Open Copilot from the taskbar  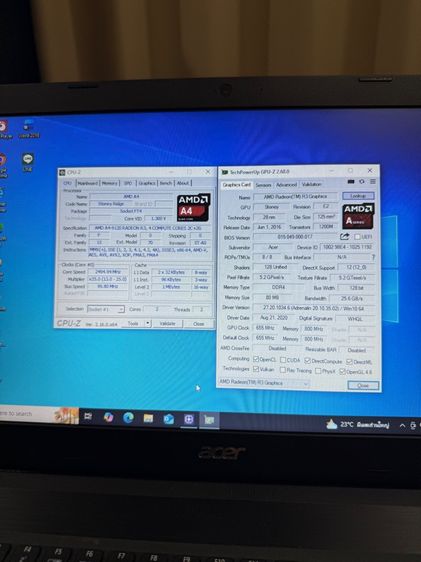(108, 417)
